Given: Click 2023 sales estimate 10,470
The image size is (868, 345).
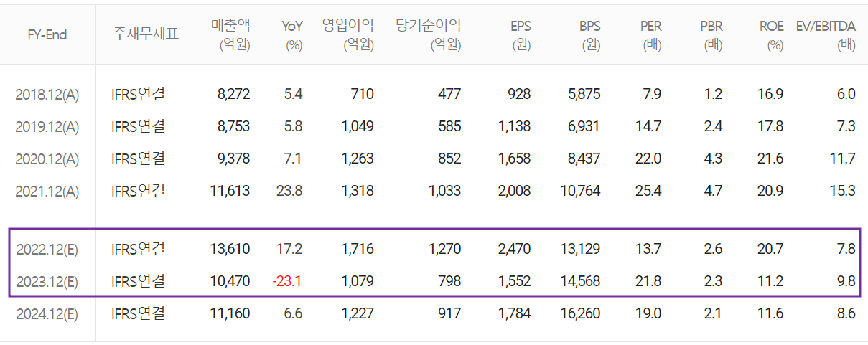Looking at the screenshot, I should click(230, 280).
